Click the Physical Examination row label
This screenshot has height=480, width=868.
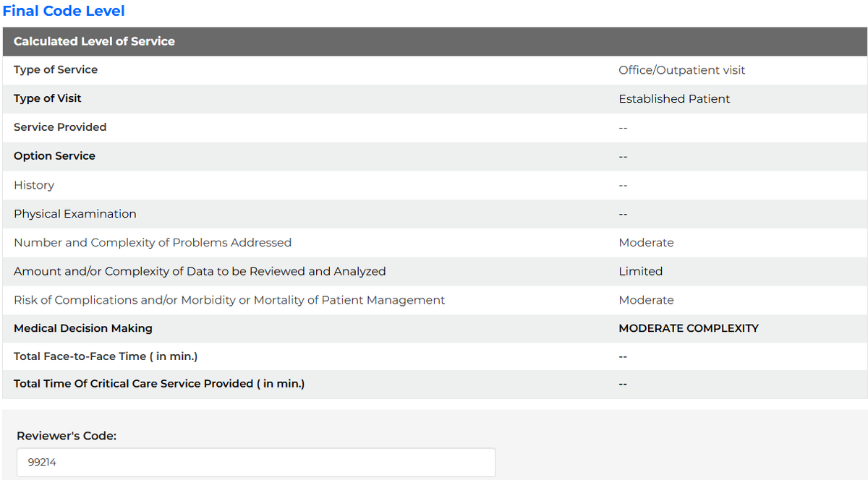pyautogui.click(x=75, y=214)
